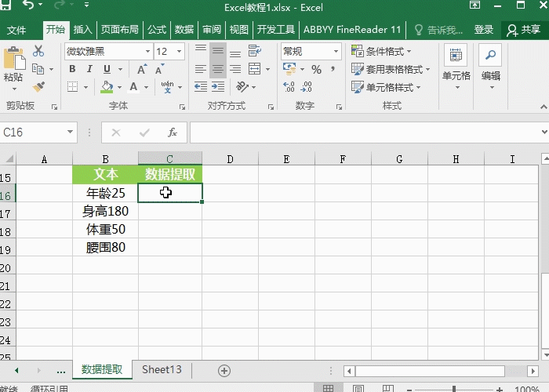Switch to the Sheet13 worksheet tab
The width and height of the screenshot is (549, 392).
coord(162,369)
